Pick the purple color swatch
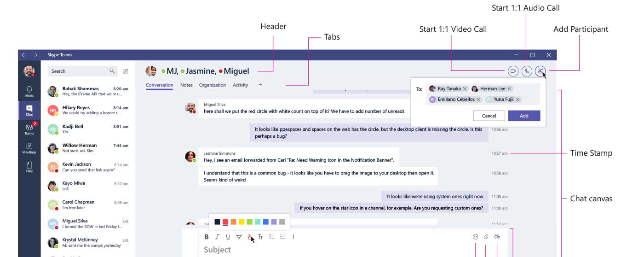 click(x=274, y=222)
